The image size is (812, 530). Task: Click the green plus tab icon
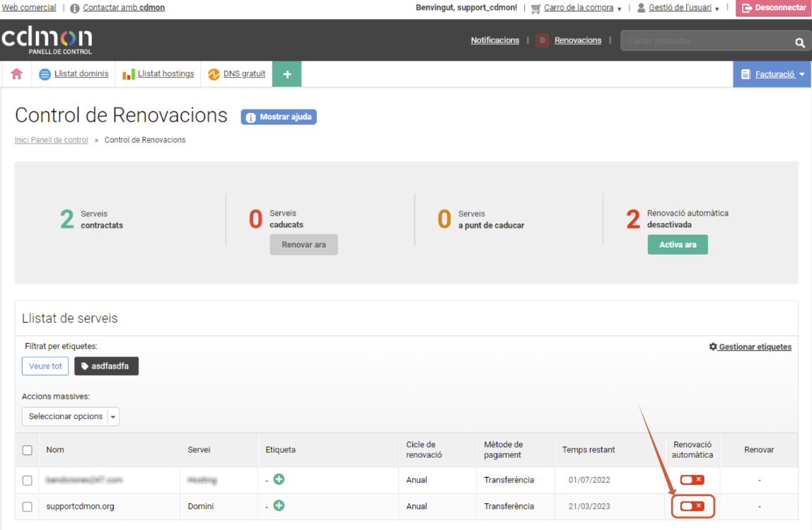tap(287, 74)
